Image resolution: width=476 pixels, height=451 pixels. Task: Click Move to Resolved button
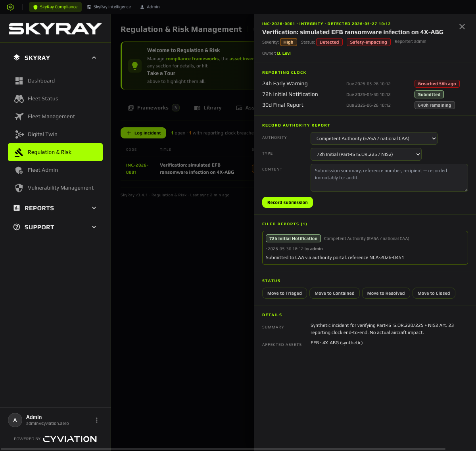(386, 293)
